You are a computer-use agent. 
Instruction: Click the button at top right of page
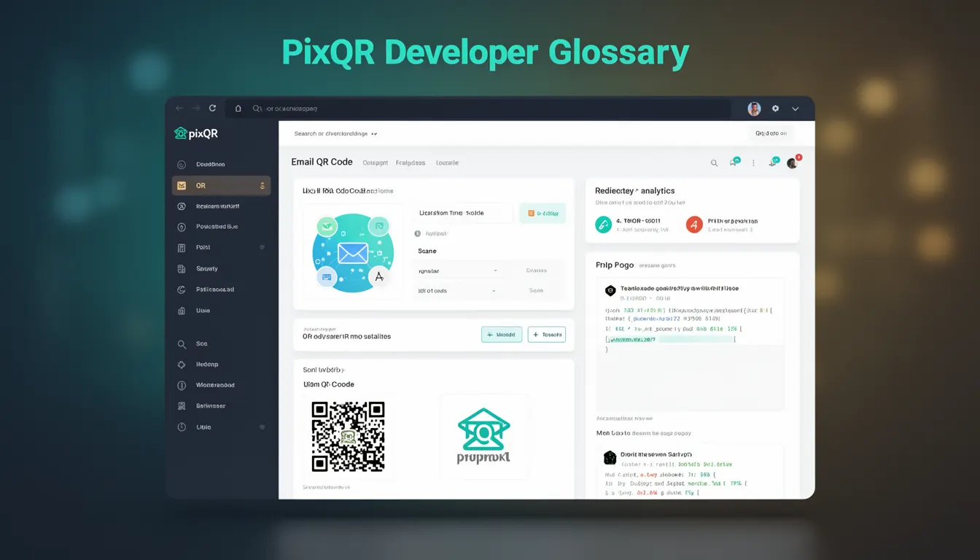771,133
